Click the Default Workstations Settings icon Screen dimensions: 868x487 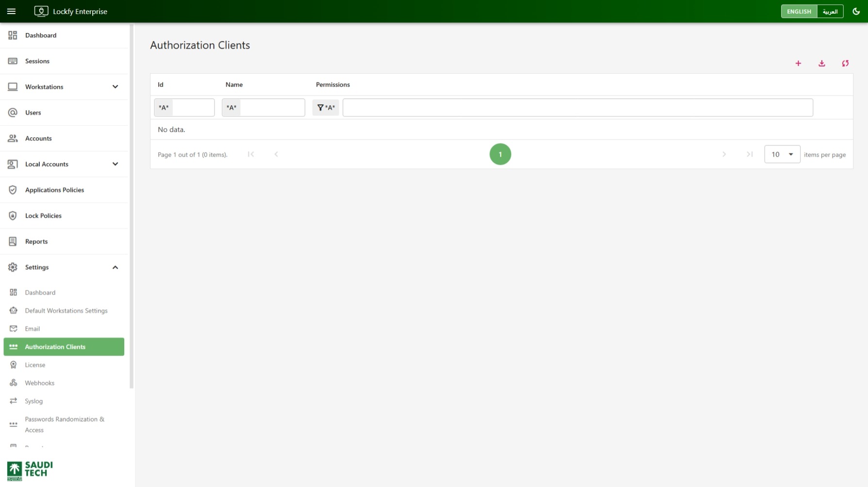[14, 310]
